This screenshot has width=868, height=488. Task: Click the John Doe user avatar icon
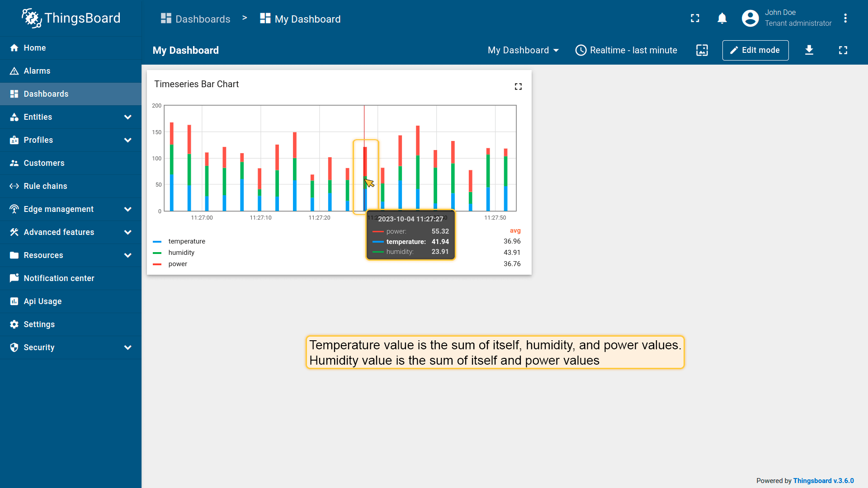point(750,19)
